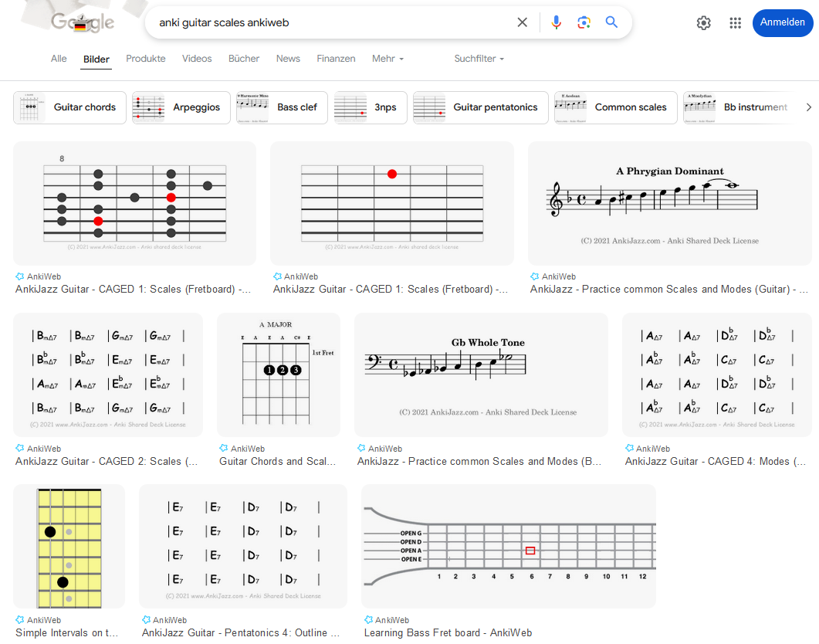Select the Arpeggios filter chip

coord(181,107)
